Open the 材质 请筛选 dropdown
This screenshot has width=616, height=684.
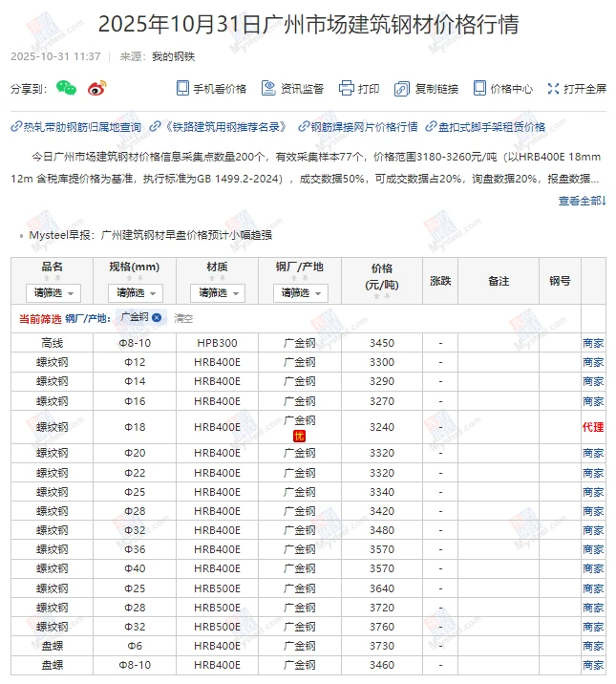(x=218, y=292)
